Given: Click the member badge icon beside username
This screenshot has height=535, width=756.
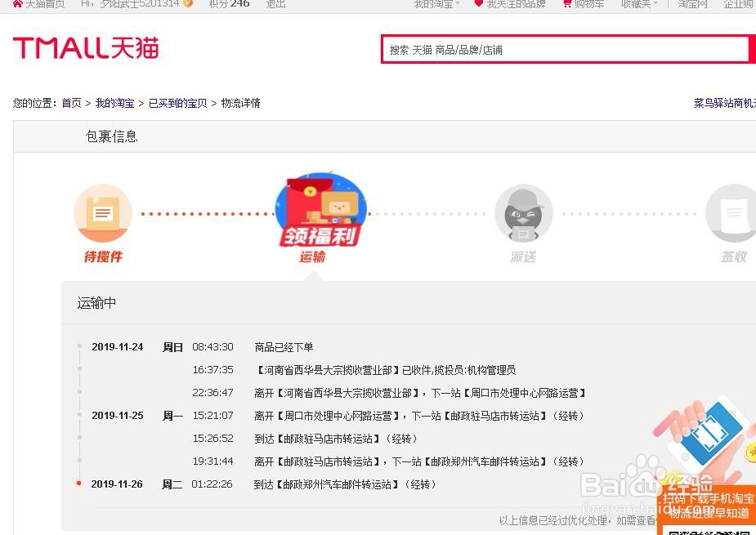Looking at the screenshot, I should (x=188, y=3).
